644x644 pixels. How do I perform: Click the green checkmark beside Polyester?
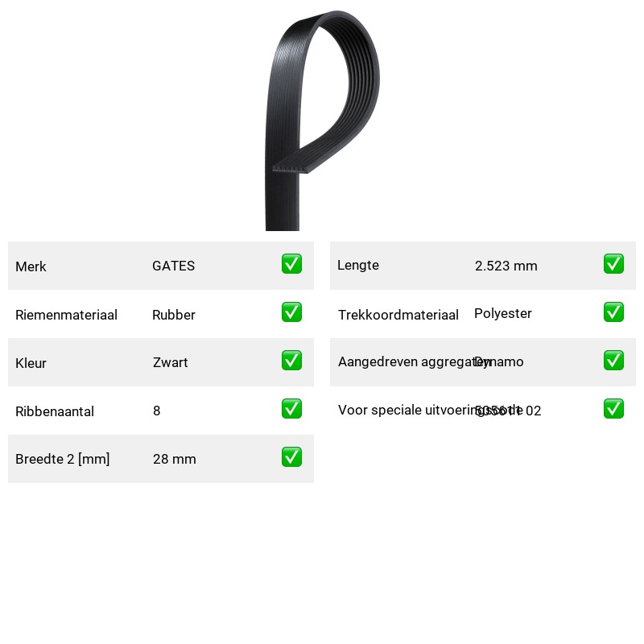click(613, 312)
